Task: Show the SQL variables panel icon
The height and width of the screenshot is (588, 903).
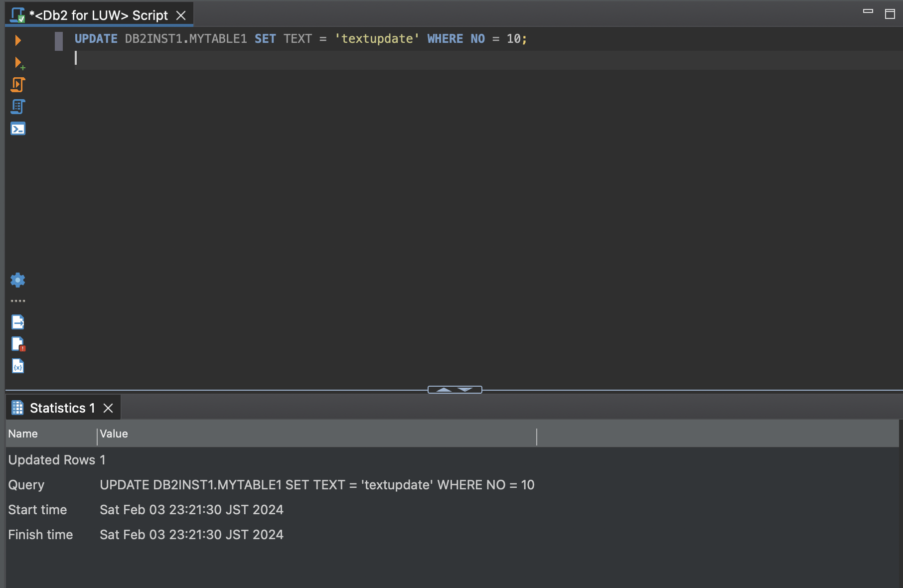Action: point(18,366)
